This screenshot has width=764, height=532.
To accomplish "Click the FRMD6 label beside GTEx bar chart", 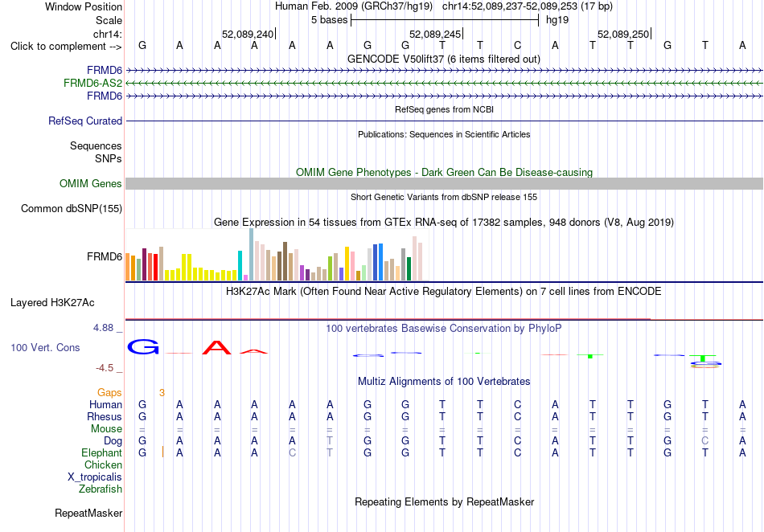I will pyautogui.click(x=105, y=256).
